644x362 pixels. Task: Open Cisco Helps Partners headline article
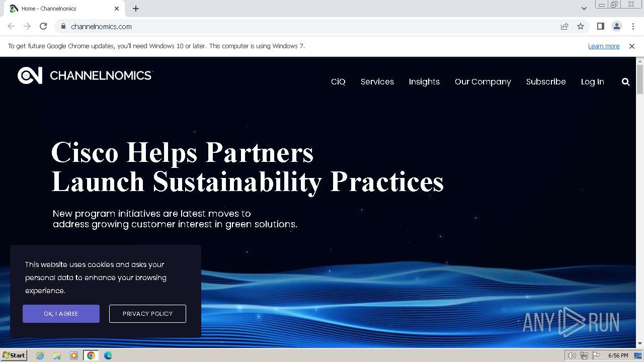(248, 167)
